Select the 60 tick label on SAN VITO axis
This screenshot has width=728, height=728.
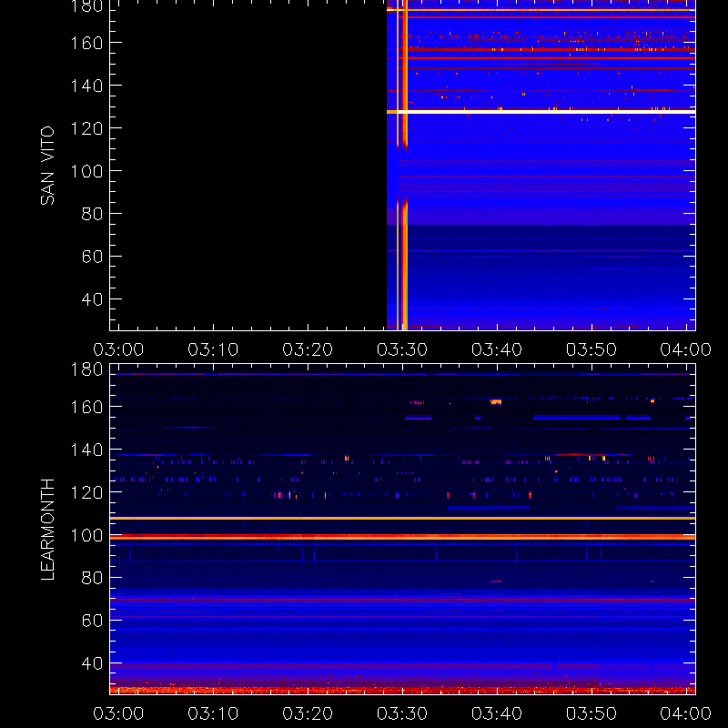click(92, 257)
